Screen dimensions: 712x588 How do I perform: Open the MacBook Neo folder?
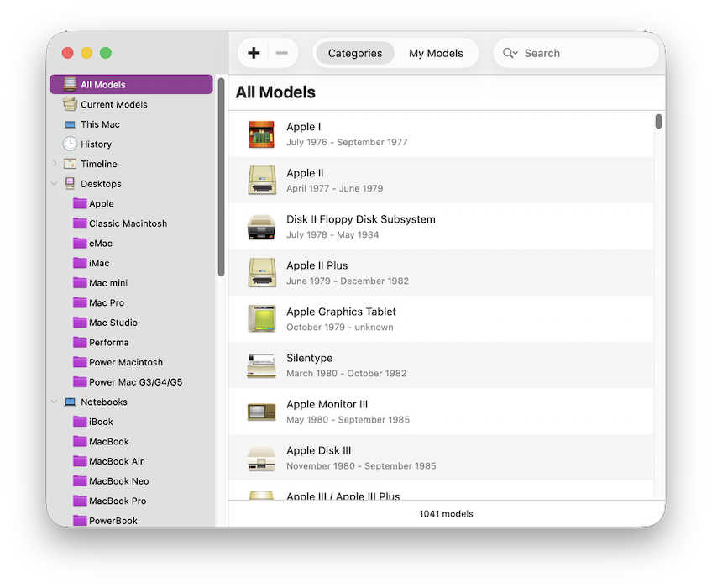pos(111,480)
